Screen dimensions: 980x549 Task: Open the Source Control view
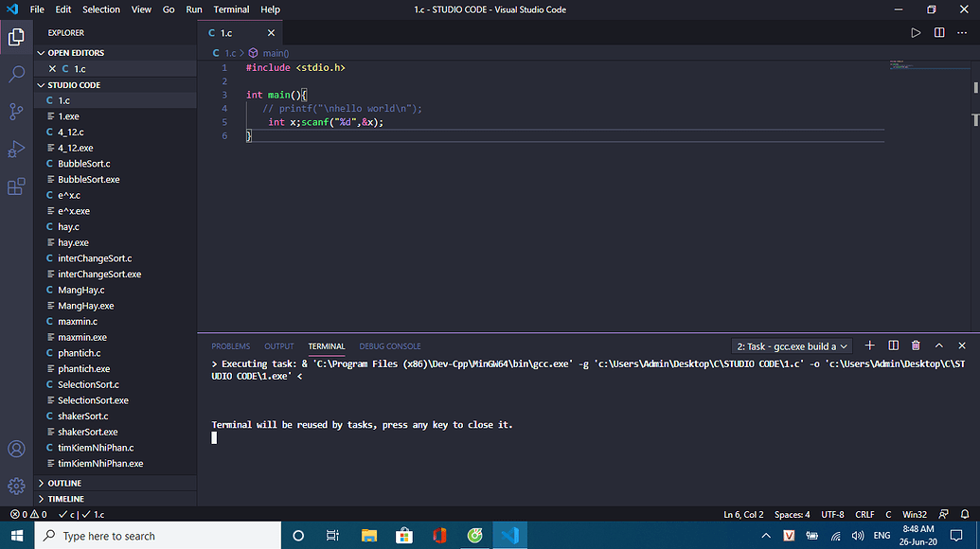16,112
